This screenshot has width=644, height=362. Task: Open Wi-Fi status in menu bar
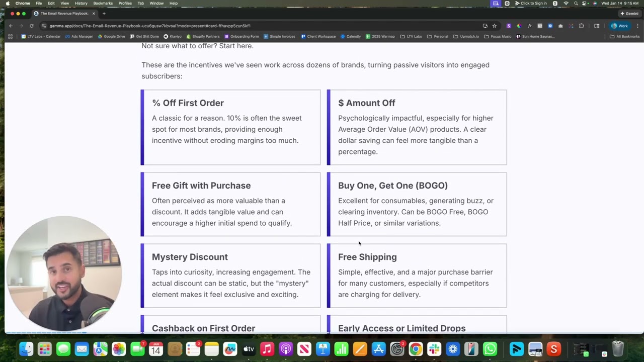[566, 3]
